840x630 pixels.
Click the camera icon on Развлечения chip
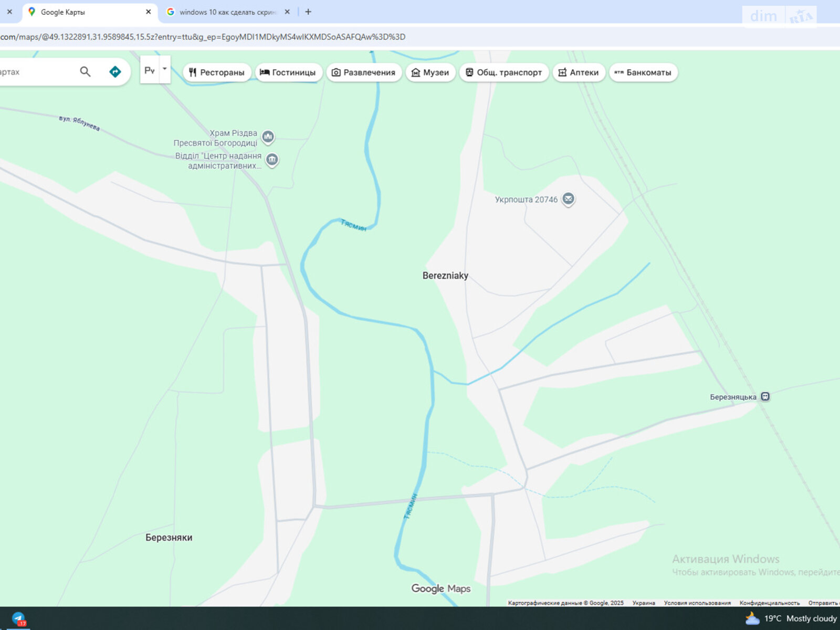tap(336, 72)
